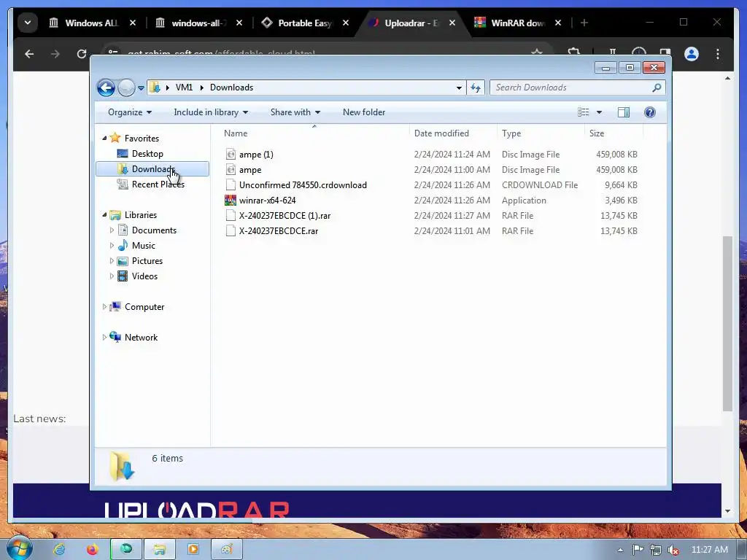Expand the Documents library
The width and height of the screenshot is (747, 560).
tap(112, 230)
